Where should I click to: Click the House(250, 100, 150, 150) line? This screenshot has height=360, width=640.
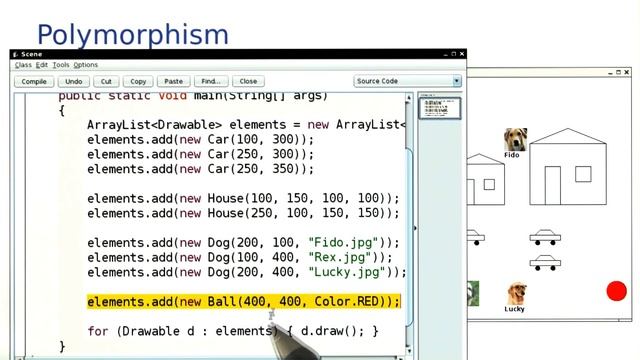(243, 213)
